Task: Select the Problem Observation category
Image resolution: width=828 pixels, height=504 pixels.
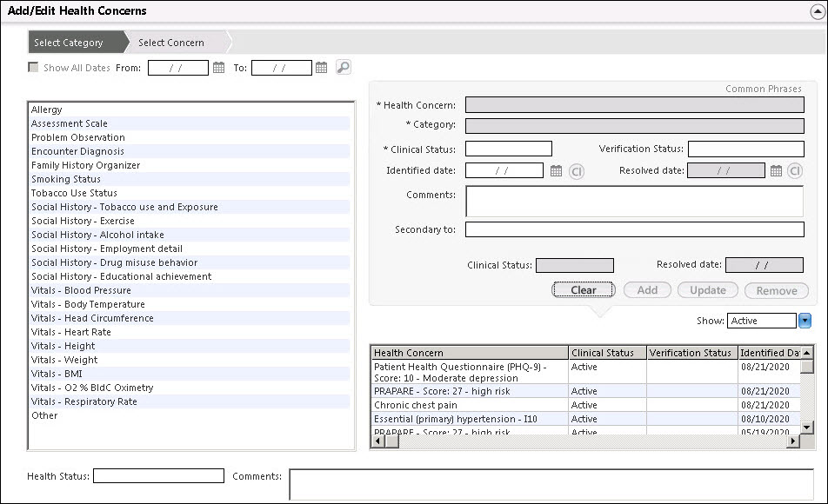Action: (190, 137)
